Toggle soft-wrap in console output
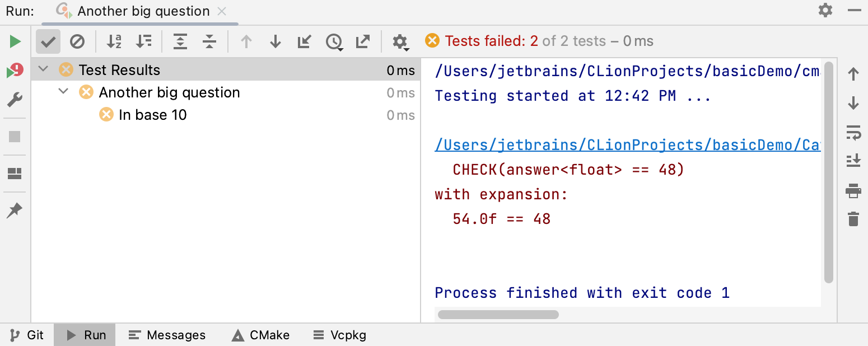This screenshot has width=868, height=346. tap(853, 133)
